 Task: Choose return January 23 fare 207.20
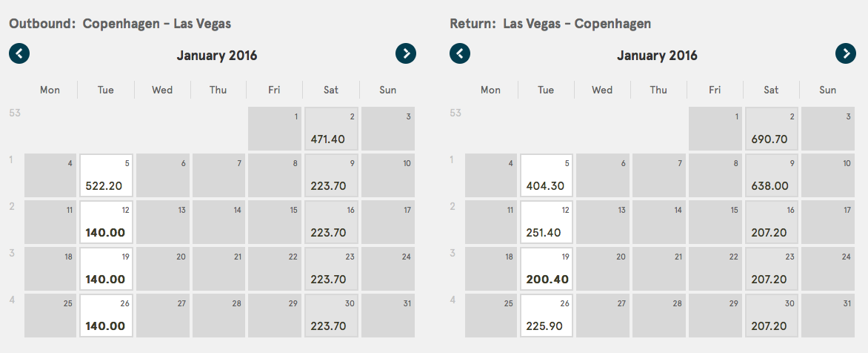coord(772,268)
